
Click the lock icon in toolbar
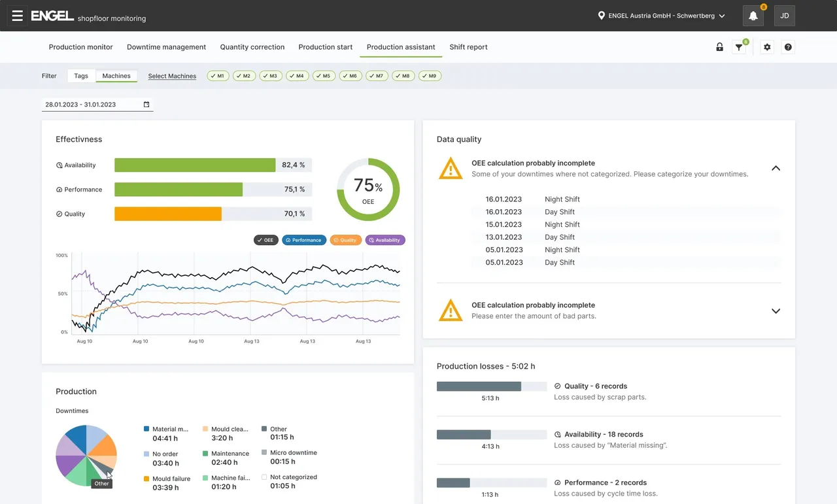(719, 47)
